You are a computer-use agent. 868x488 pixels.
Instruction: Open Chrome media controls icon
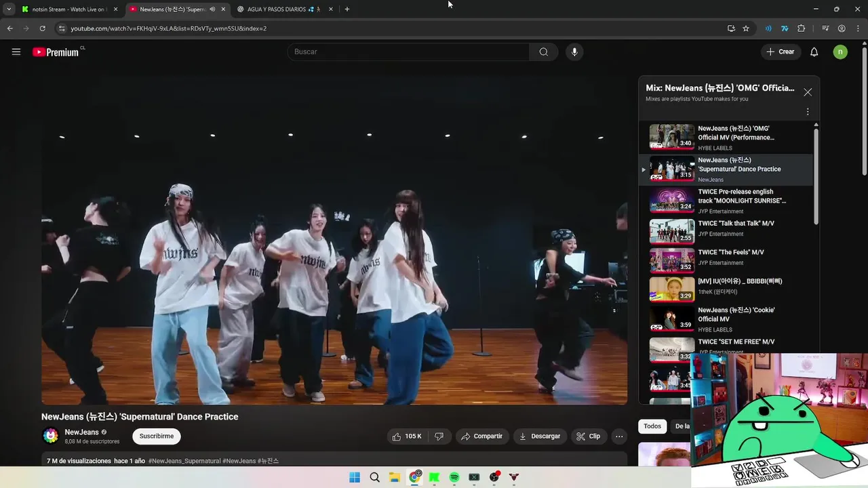(825, 28)
